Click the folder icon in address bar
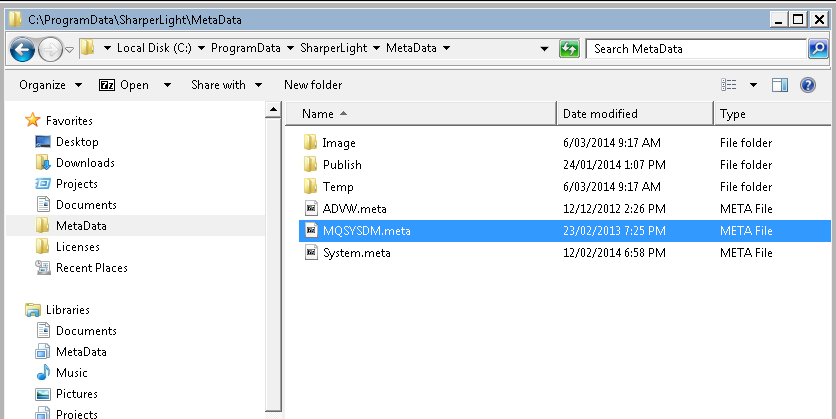836x419 pixels. [x=88, y=48]
